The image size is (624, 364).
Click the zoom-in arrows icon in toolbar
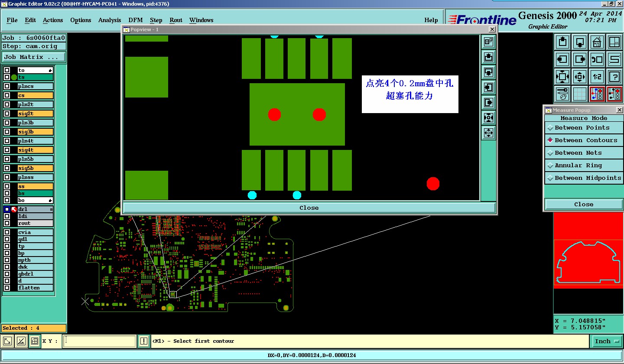click(x=580, y=77)
